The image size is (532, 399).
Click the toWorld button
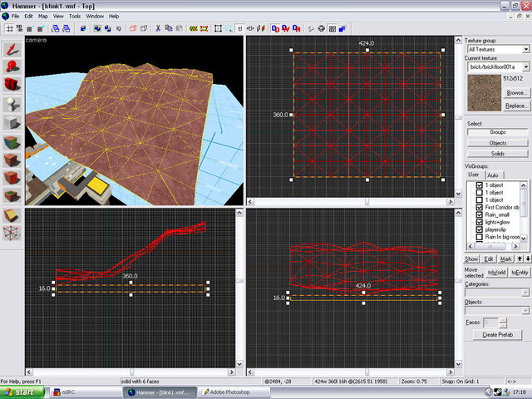(x=497, y=273)
